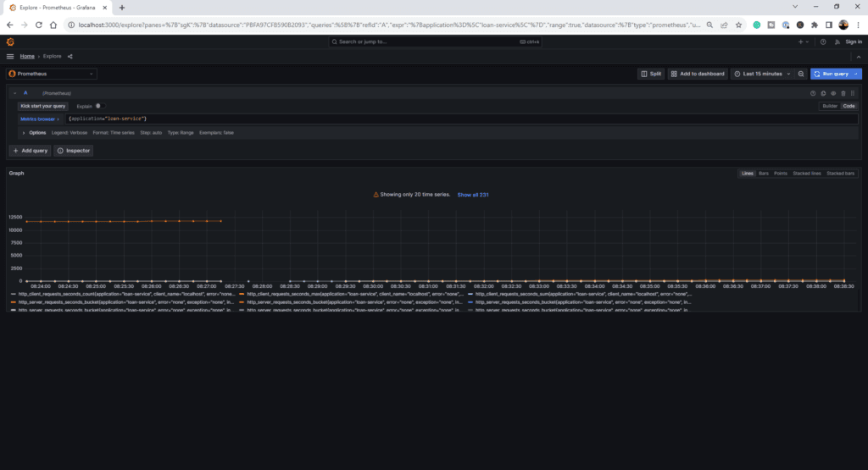This screenshot has height=470, width=868.
Task: Click the PromQL query input field
Action: click(x=462, y=119)
